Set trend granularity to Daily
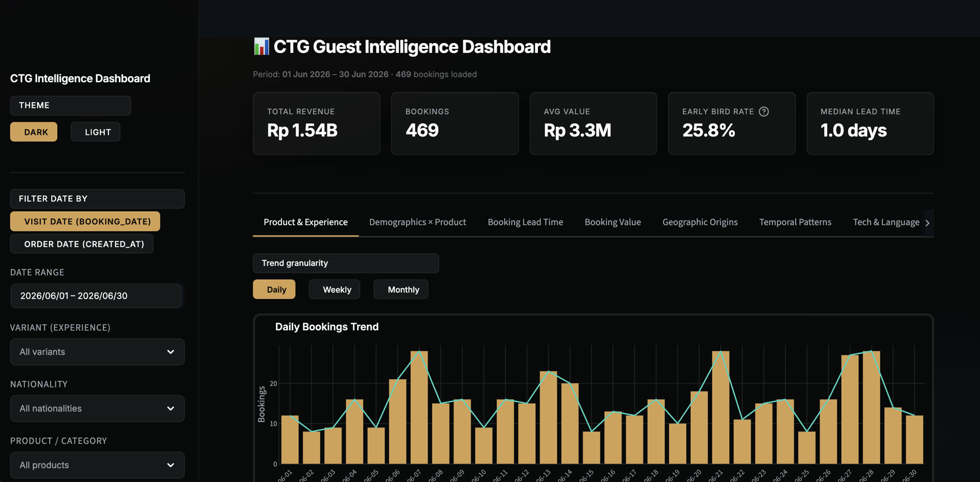Viewport: 980px width, 482px height. (274, 289)
